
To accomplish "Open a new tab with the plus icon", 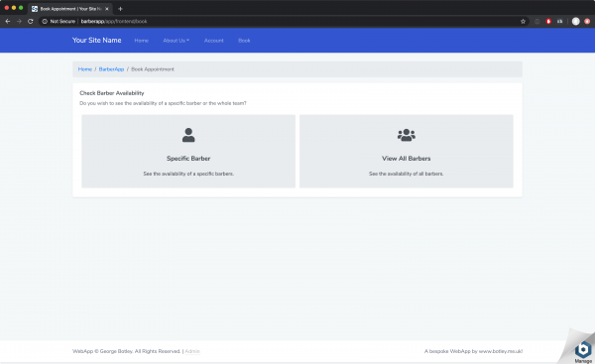I will coord(120,9).
